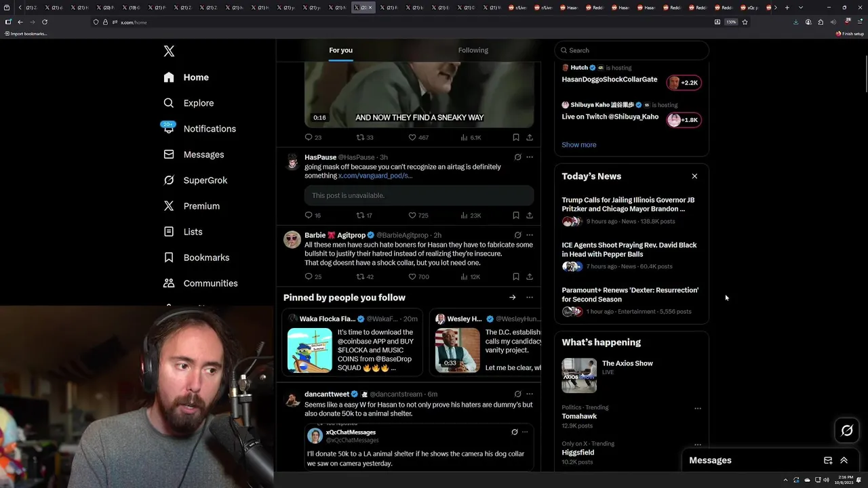The image size is (868, 488).
Task: Open Import bookmarks in bookmarks bar
Action: pos(26,33)
